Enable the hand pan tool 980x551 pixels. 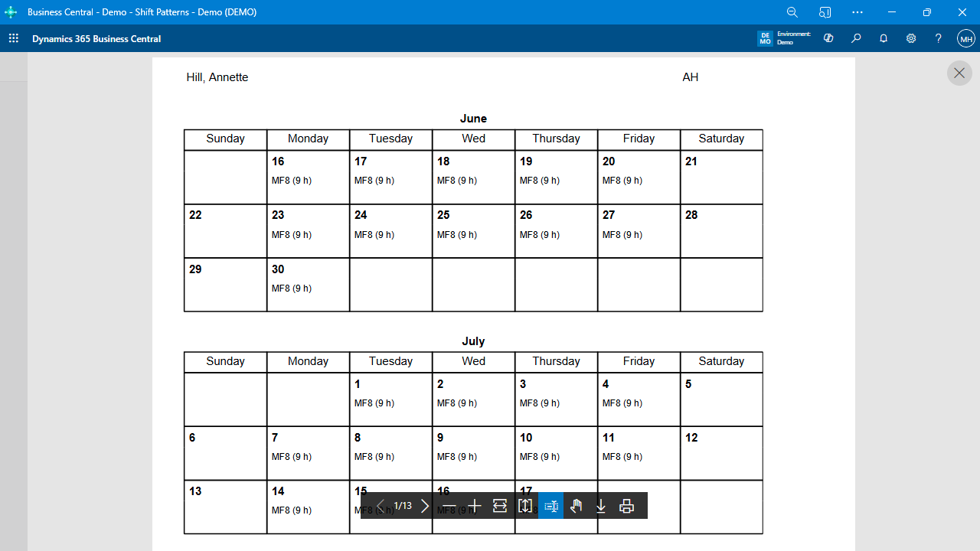[x=576, y=506]
